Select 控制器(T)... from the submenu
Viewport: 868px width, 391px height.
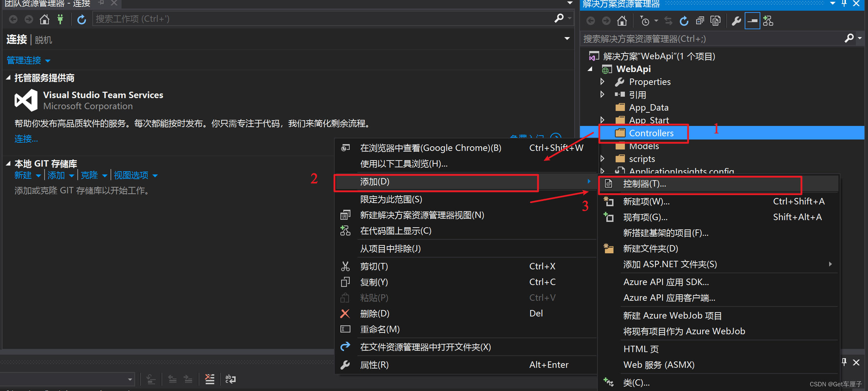(644, 184)
